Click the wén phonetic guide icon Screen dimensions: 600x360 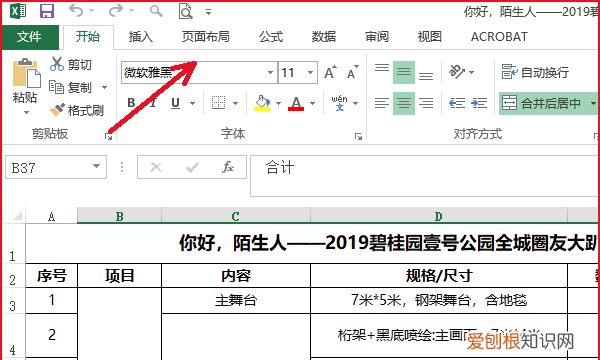pos(339,103)
